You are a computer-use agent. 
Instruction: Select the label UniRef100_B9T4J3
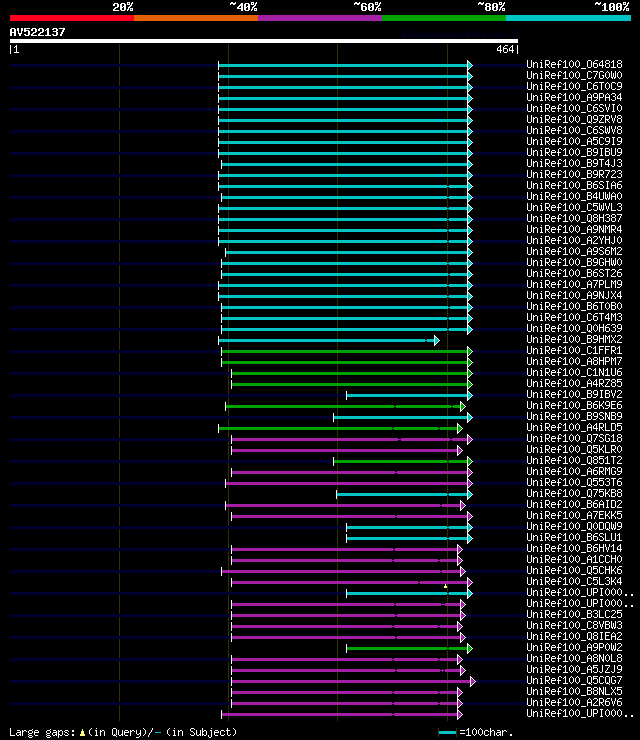(x=574, y=163)
